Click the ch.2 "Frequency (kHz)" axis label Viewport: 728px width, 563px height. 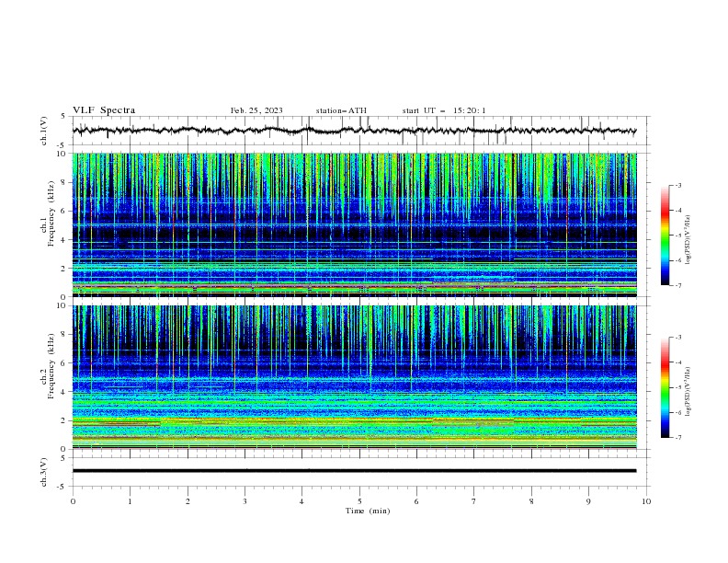[x=51, y=365]
